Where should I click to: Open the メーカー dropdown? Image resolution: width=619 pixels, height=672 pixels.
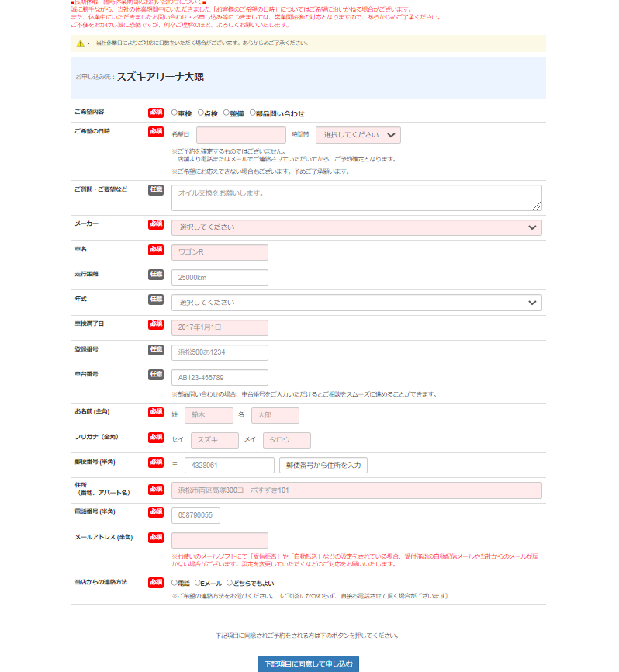(x=356, y=227)
